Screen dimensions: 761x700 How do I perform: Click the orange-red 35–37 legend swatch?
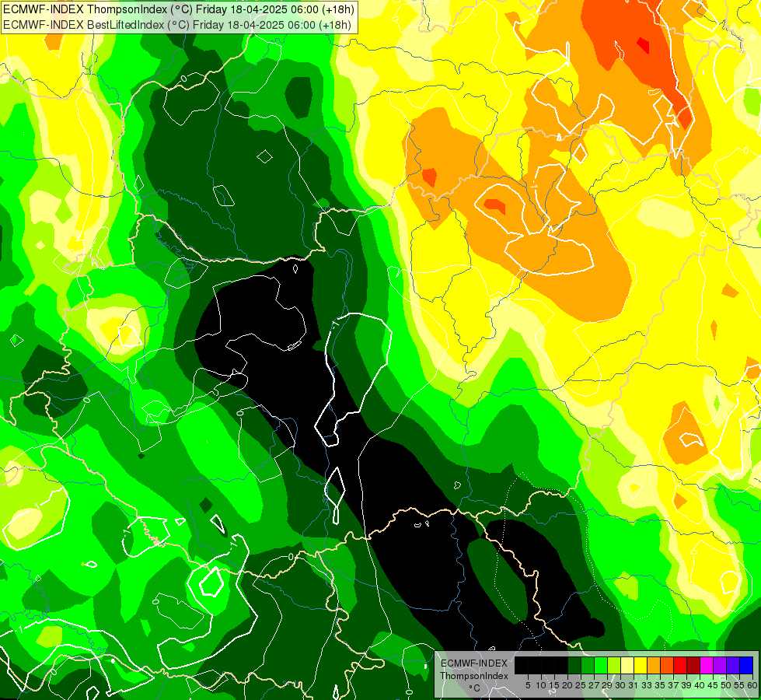tap(667, 665)
